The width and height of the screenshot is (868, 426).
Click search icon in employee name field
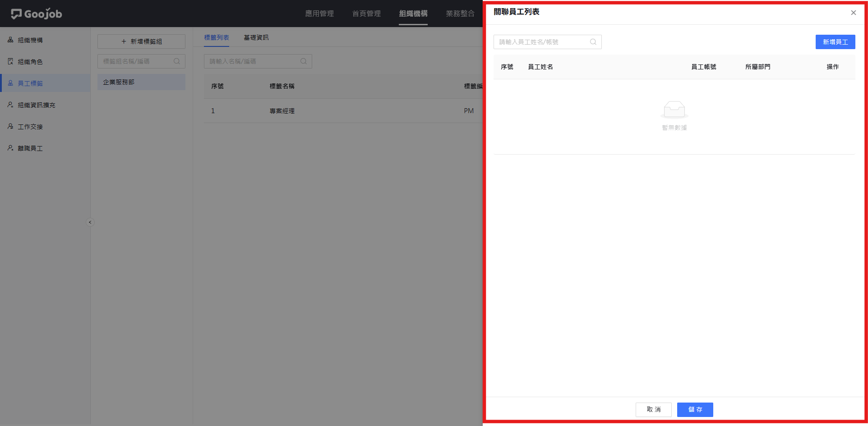[x=593, y=42]
